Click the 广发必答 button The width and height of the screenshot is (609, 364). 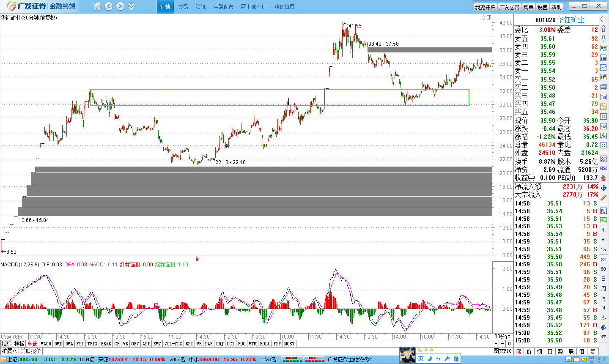click(x=509, y=7)
